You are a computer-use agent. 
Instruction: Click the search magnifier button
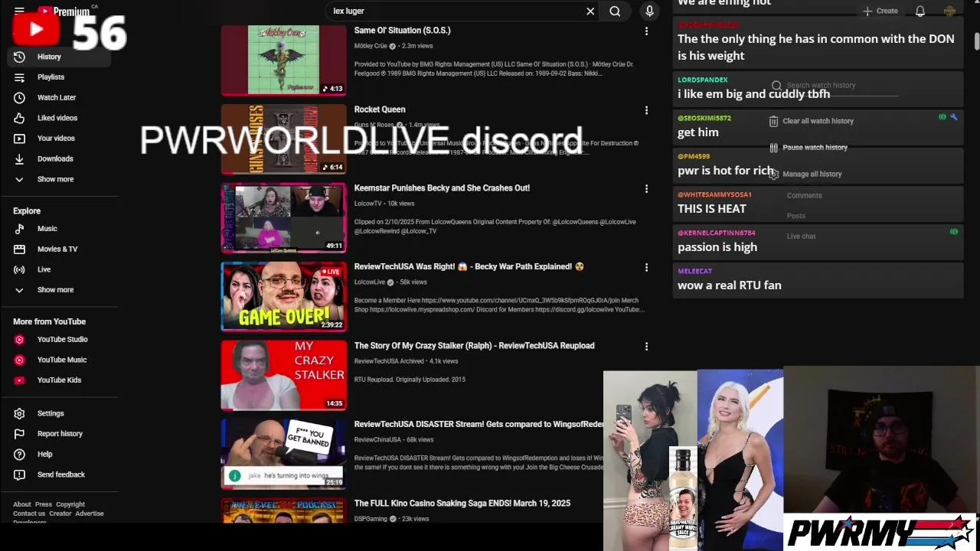(x=615, y=11)
